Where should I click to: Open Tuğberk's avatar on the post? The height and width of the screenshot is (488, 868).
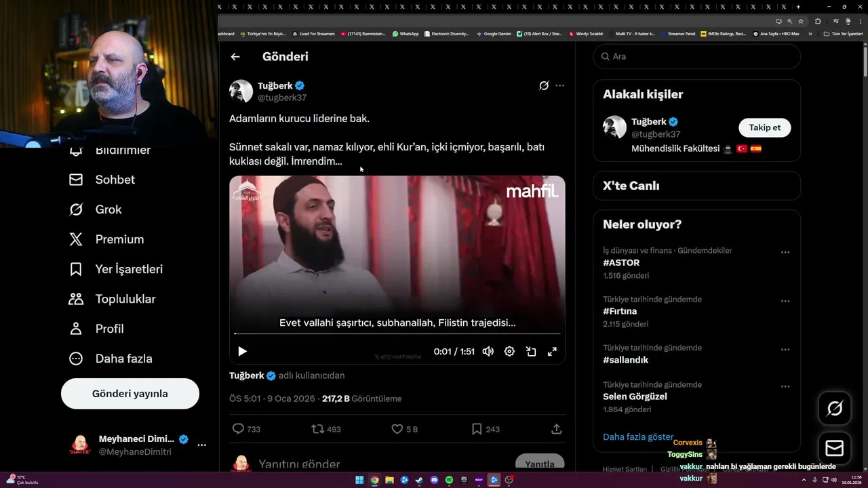241,91
